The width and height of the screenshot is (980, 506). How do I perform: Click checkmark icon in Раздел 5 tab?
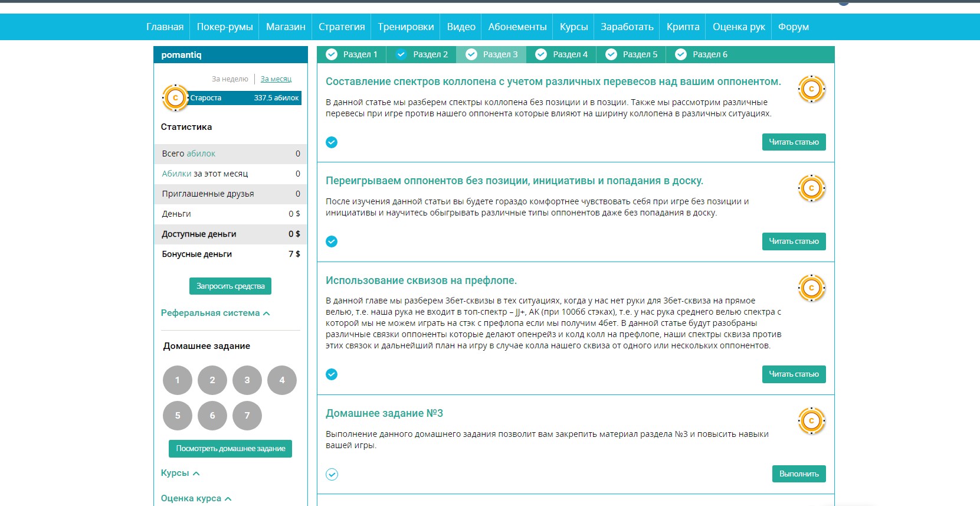coord(611,54)
